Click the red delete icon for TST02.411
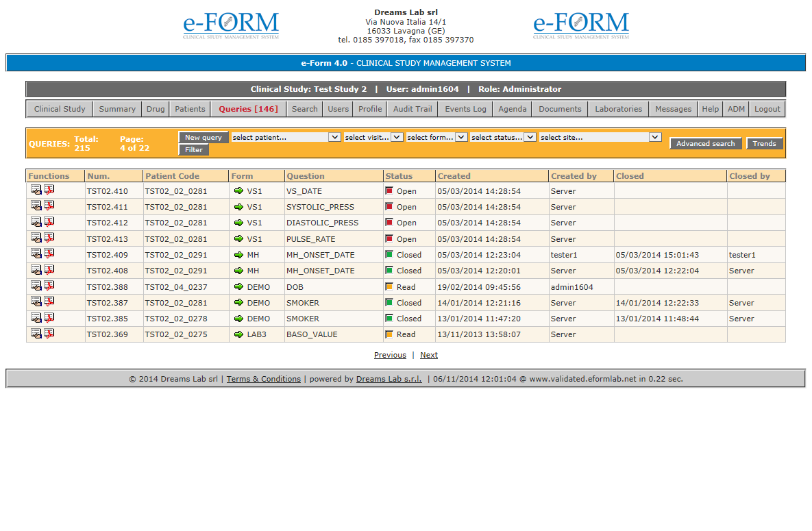The image size is (812, 531). point(49,206)
